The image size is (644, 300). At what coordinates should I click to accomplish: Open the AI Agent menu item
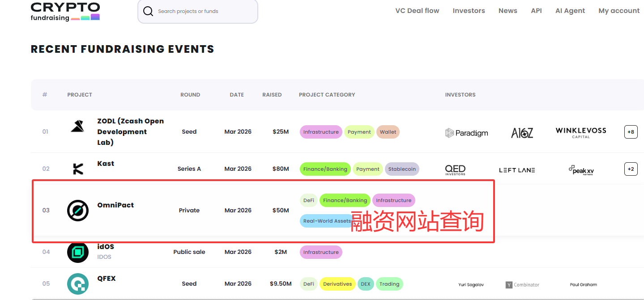pyautogui.click(x=570, y=11)
